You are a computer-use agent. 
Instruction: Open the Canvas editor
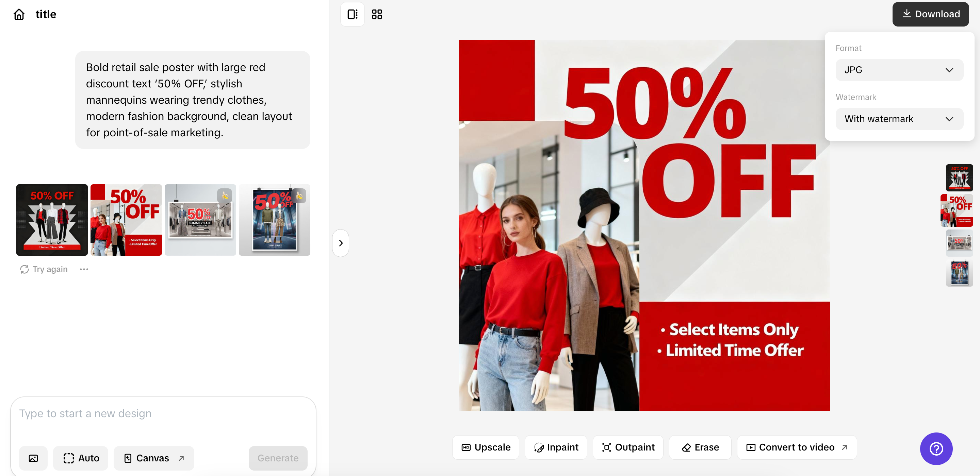pos(154,458)
